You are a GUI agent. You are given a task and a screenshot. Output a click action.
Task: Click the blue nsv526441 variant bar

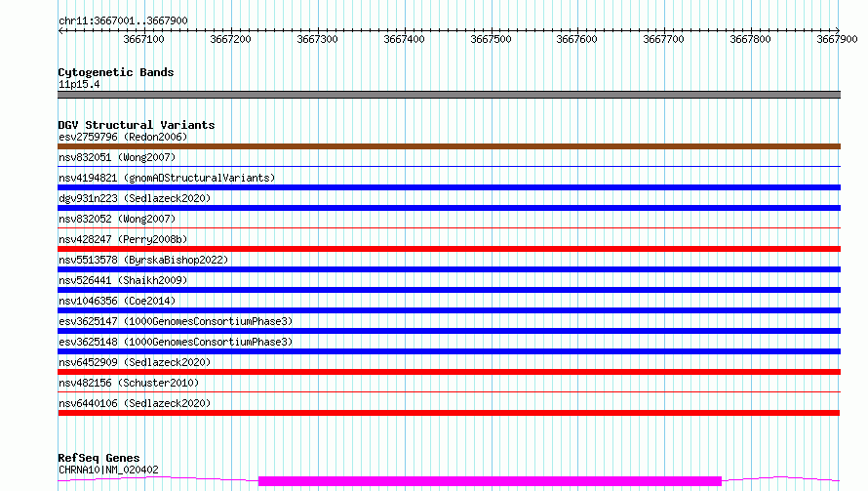point(449,290)
